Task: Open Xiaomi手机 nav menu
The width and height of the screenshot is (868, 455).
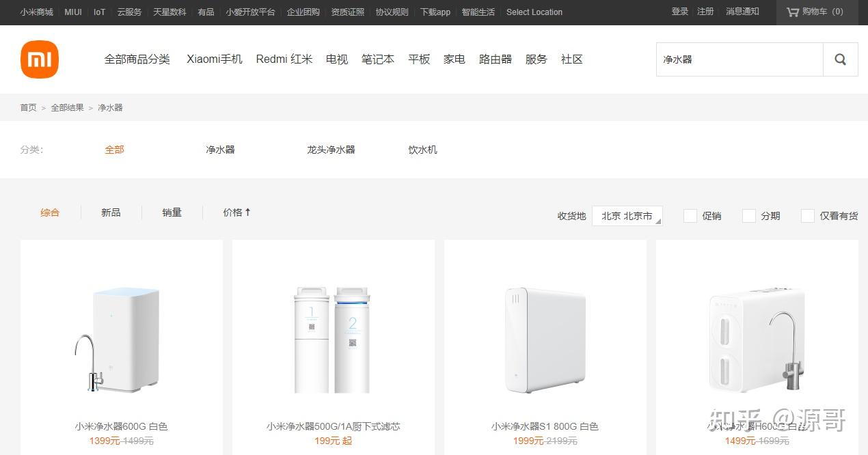Action: (x=215, y=59)
